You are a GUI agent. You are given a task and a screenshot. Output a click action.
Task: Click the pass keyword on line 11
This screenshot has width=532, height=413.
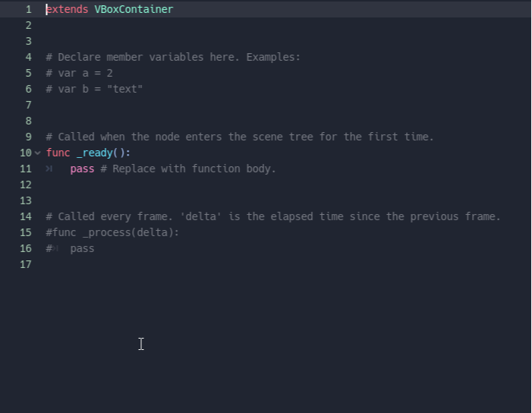[x=82, y=169]
